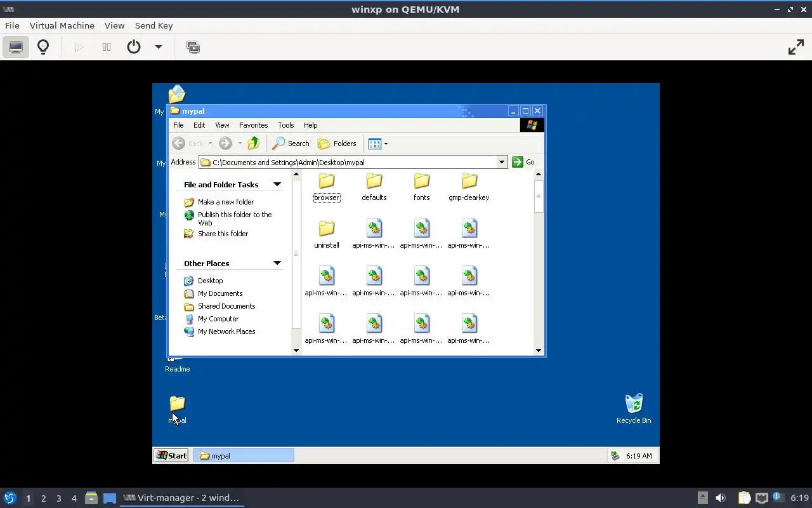Viewport: 812px width, 508px height.
Task: Open My Network Places link
Action: (x=226, y=331)
